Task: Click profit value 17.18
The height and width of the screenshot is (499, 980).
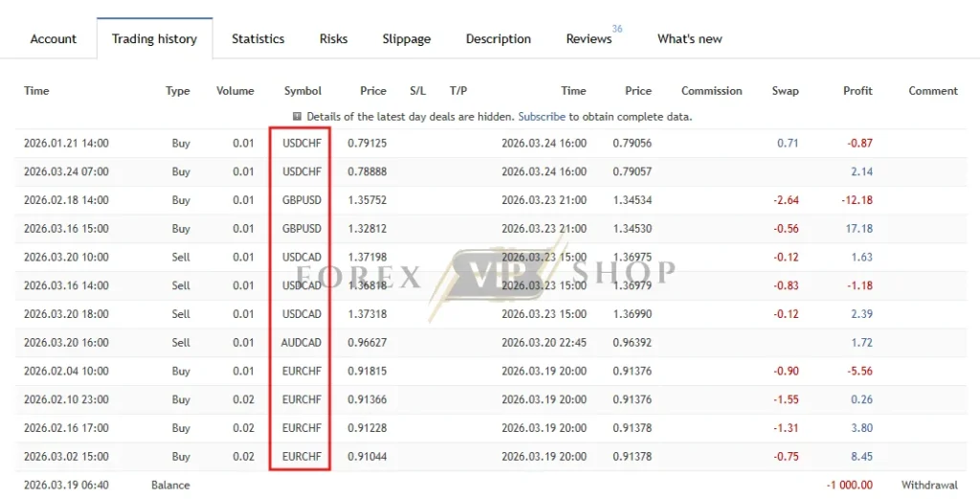Action: 859,228
